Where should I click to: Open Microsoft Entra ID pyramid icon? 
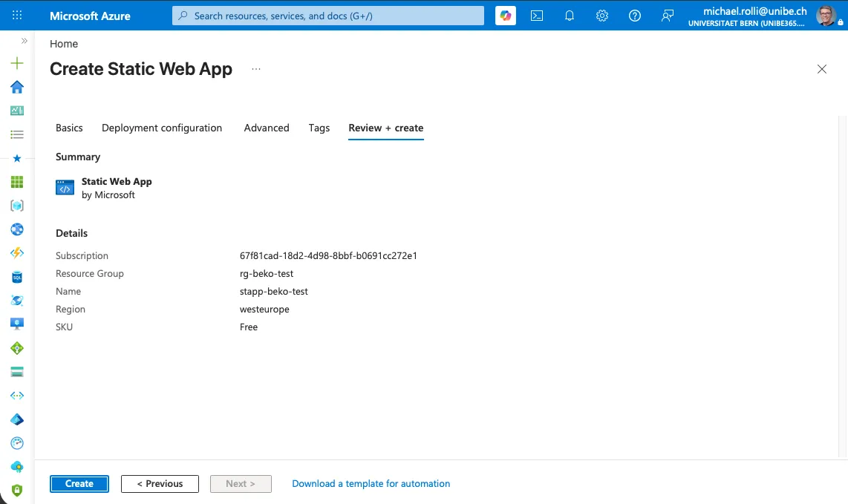(17, 419)
